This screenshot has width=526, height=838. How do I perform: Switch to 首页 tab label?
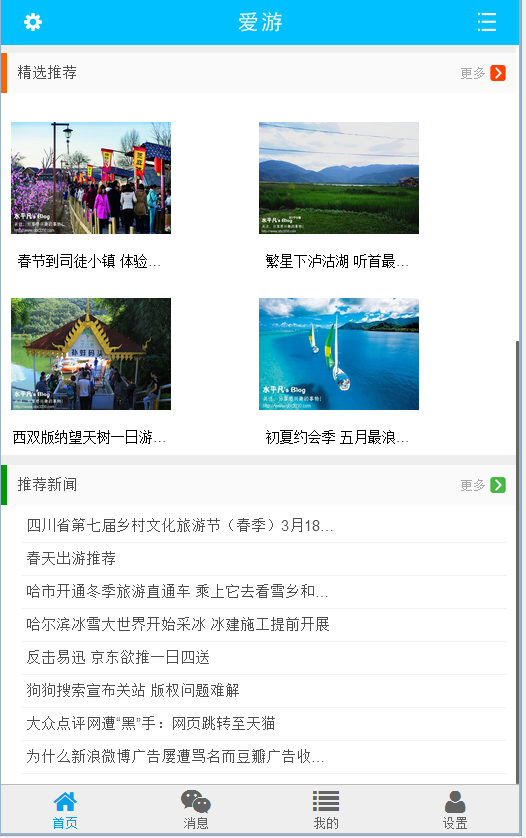[x=65, y=823]
